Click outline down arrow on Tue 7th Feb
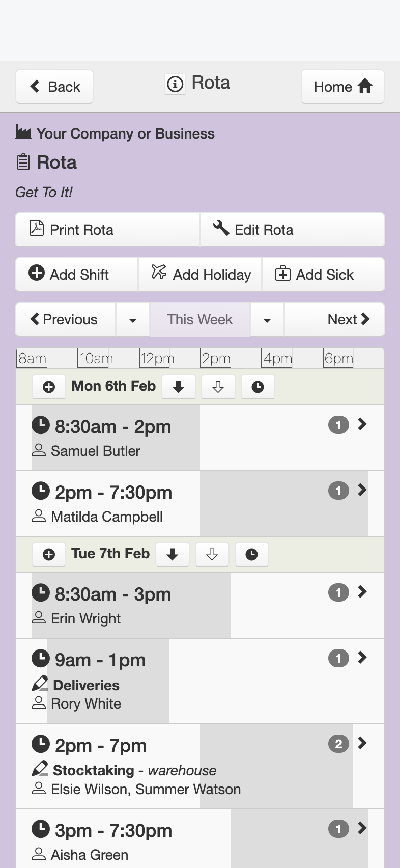Image resolution: width=400 pixels, height=868 pixels. point(212,554)
